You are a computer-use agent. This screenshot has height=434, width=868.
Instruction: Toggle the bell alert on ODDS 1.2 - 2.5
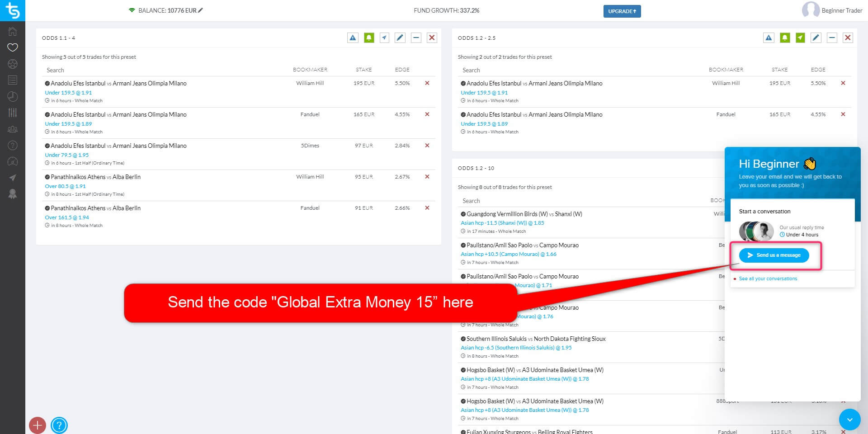point(785,38)
